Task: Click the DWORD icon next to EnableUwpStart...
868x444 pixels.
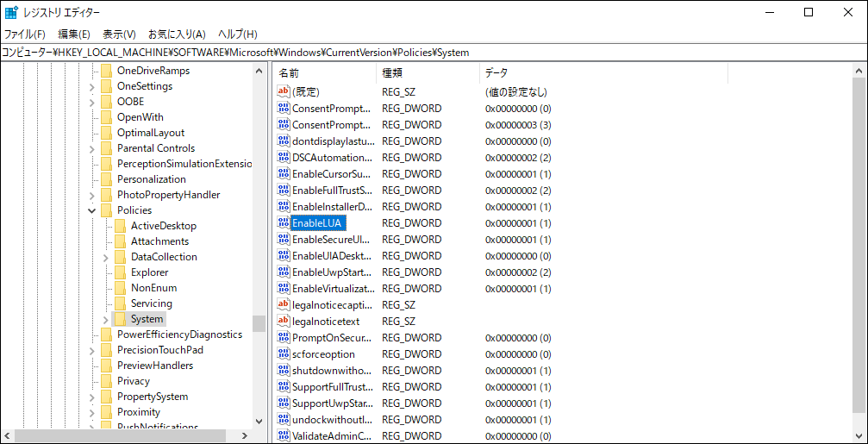Action: point(284,272)
